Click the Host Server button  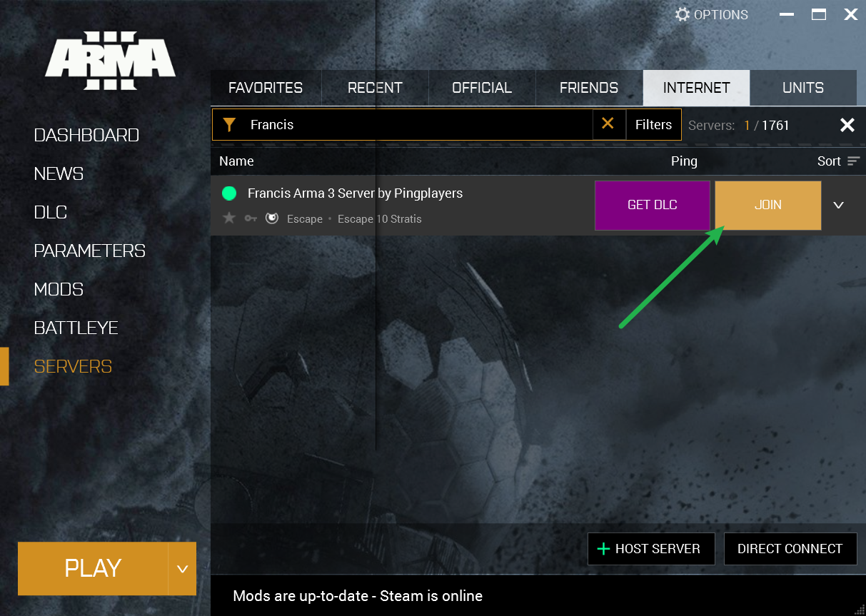pos(651,549)
